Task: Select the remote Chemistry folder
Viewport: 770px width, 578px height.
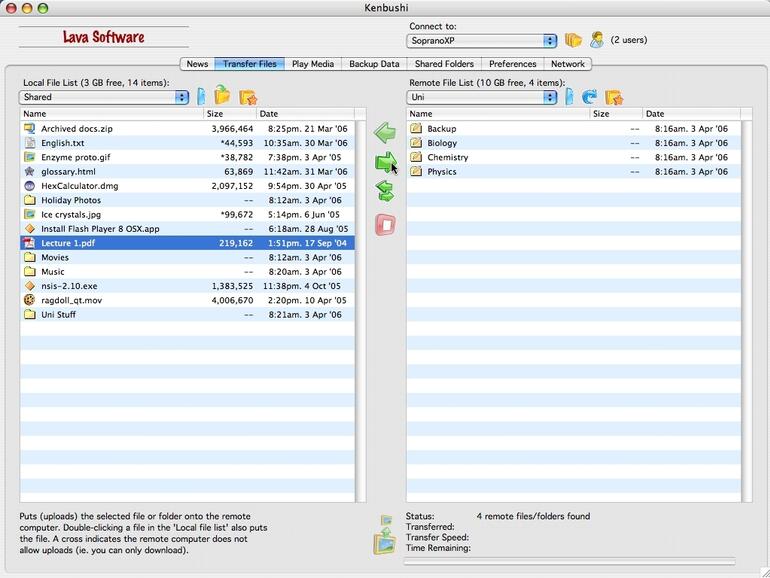Action: pos(447,157)
